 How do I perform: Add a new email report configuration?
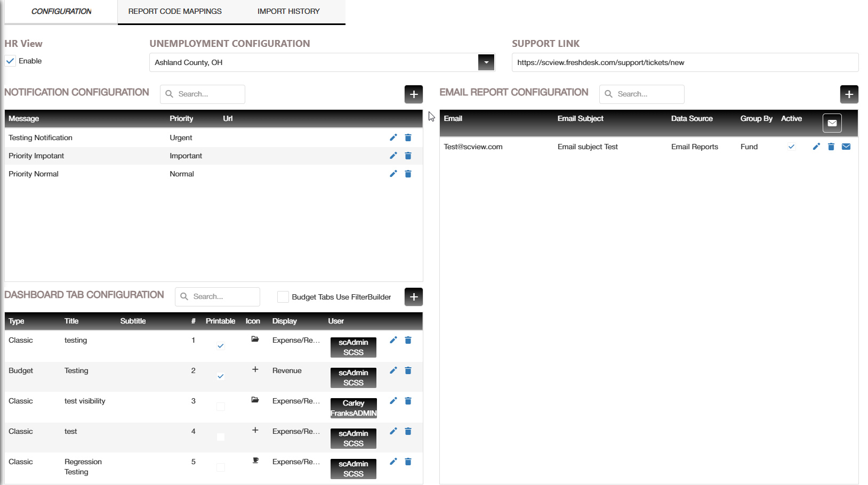849,94
